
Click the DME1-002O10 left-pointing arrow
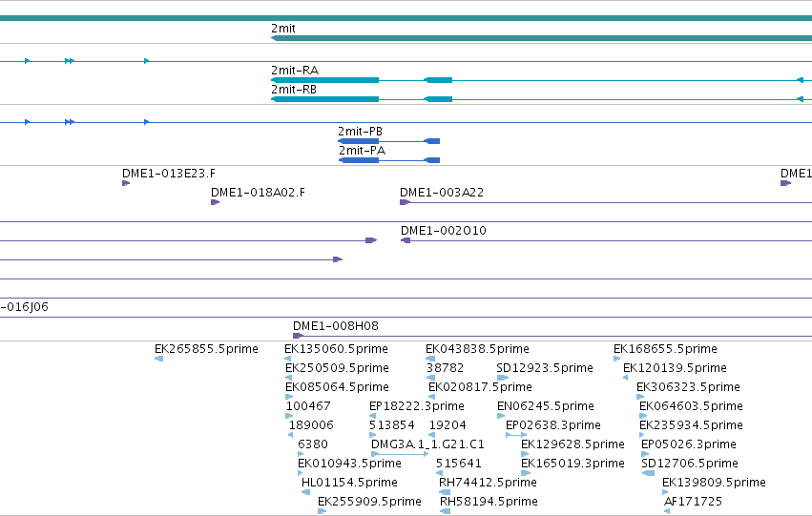pos(406,240)
